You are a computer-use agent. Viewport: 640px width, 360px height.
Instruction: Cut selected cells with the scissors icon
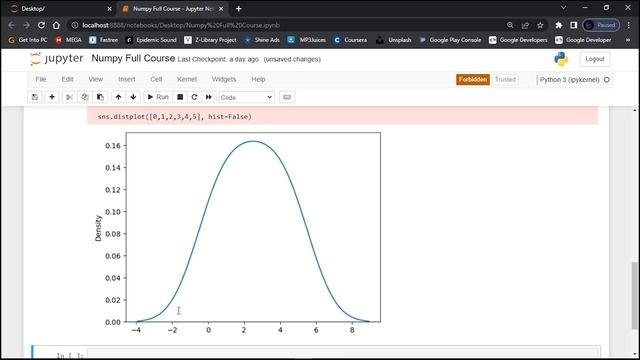tap(69, 97)
